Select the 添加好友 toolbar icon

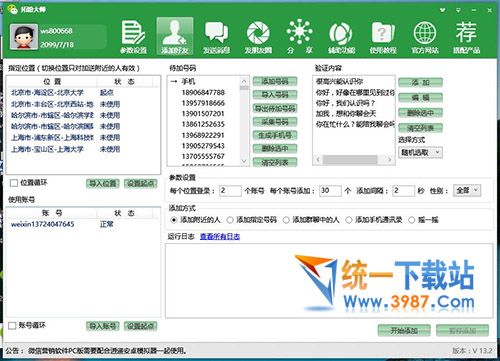tap(175, 36)
